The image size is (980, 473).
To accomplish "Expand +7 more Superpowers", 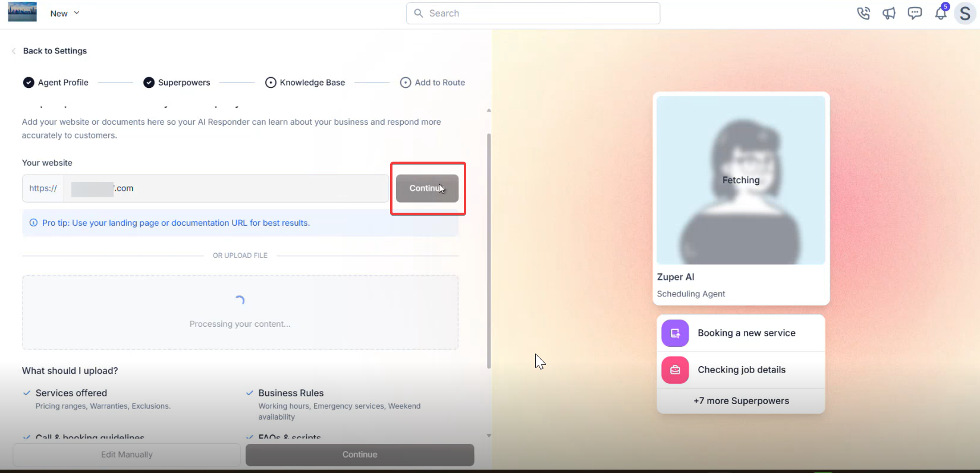I will (x=741, y=401).
